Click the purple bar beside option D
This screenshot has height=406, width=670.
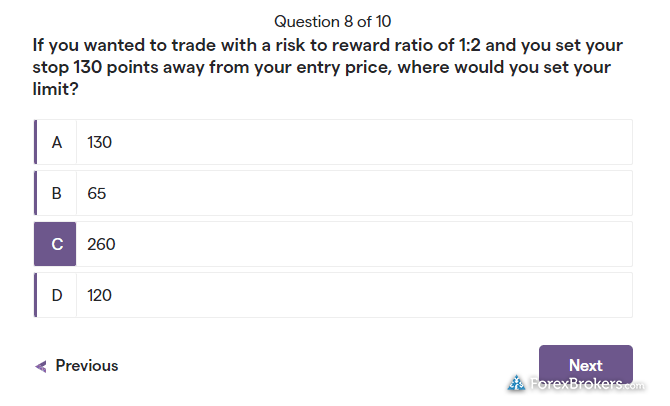(x=35, y=295)
